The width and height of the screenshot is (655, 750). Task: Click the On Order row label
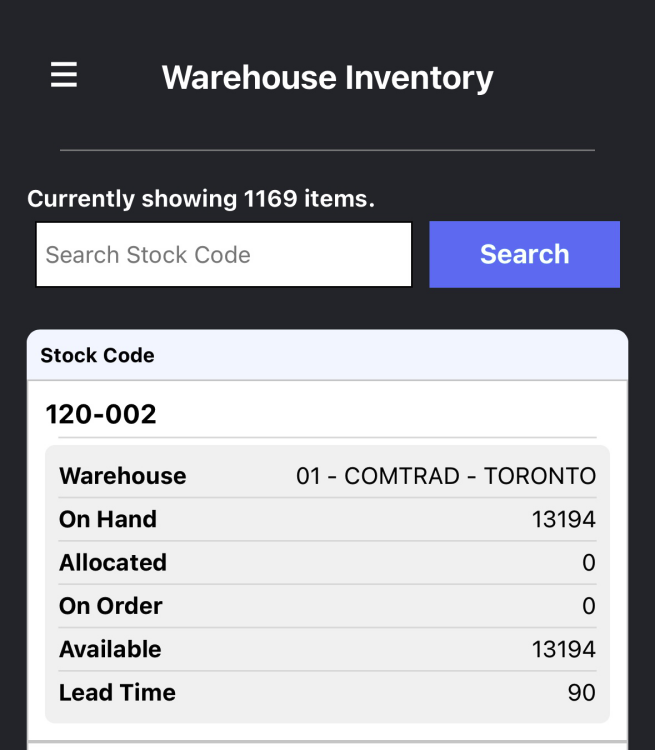coord(111,606)
